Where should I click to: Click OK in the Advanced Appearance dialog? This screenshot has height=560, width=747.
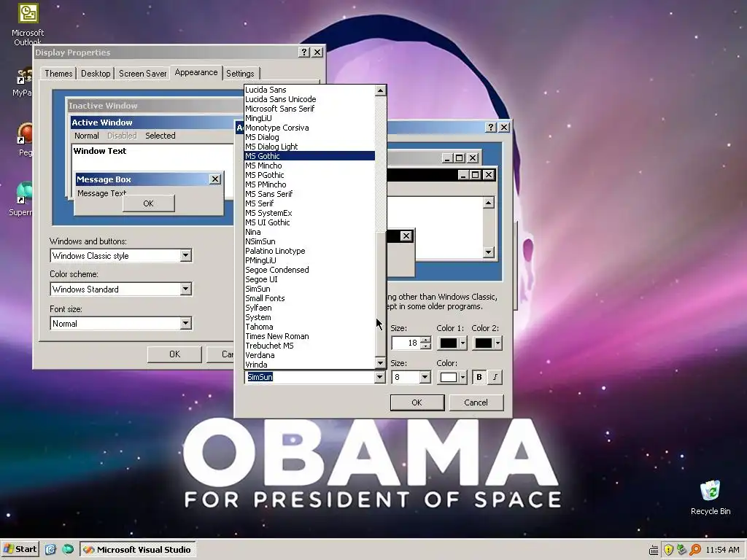click(x=417, y=402)
